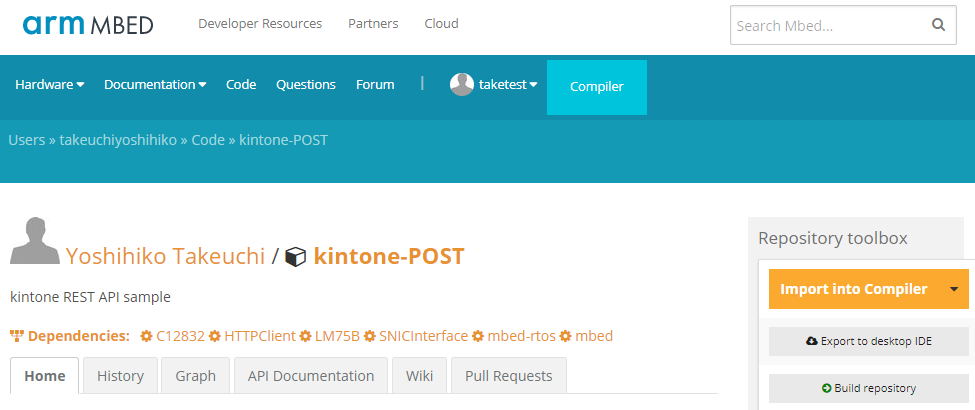Switch to the Wiki tab
Screen dimensions: 975x410
(419, 376)
